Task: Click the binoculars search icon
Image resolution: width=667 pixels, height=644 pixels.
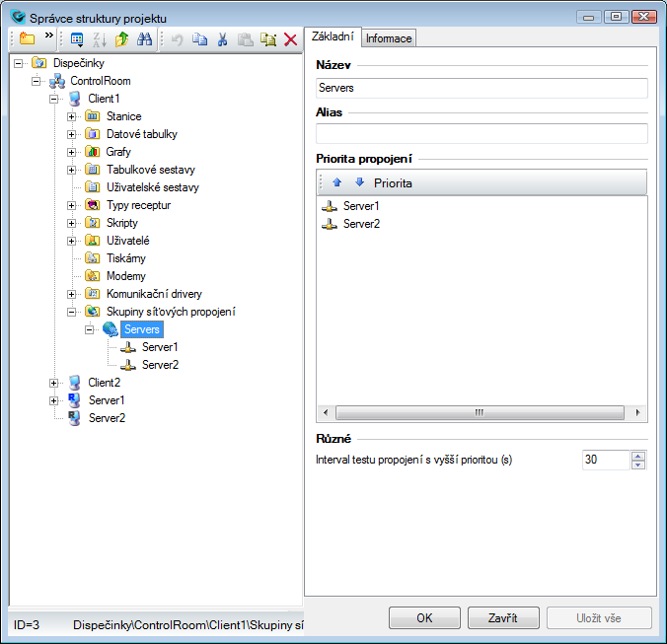Action: pos(144,39)
